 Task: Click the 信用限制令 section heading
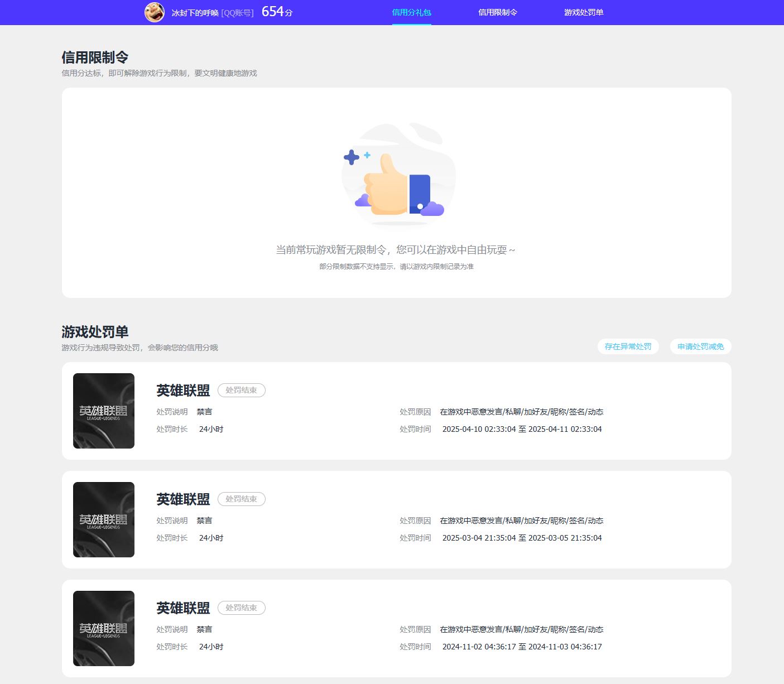95,57
